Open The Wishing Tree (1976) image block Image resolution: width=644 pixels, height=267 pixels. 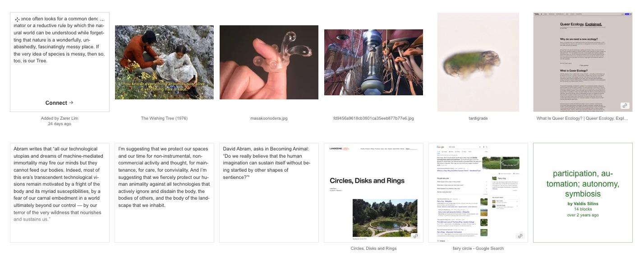pos(164,62)
